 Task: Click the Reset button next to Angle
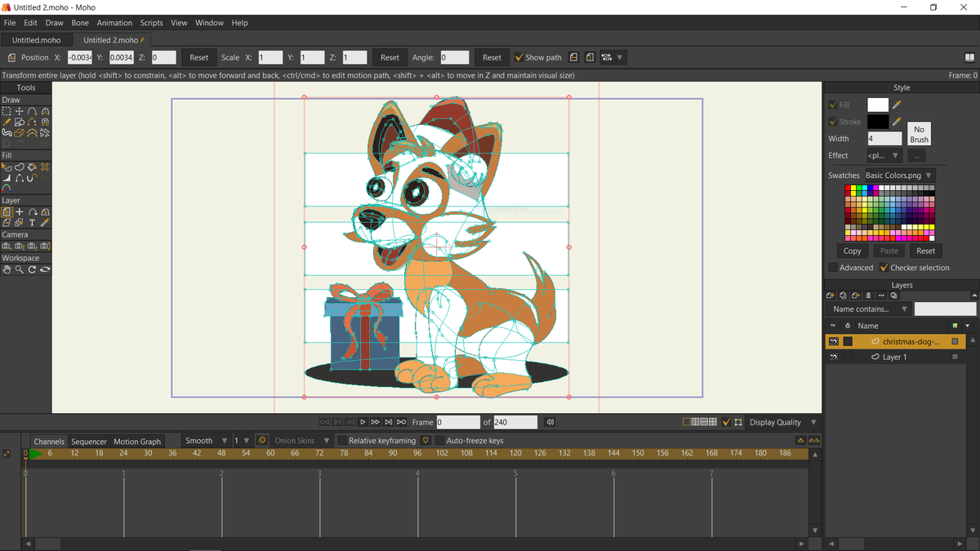[492, 58]
